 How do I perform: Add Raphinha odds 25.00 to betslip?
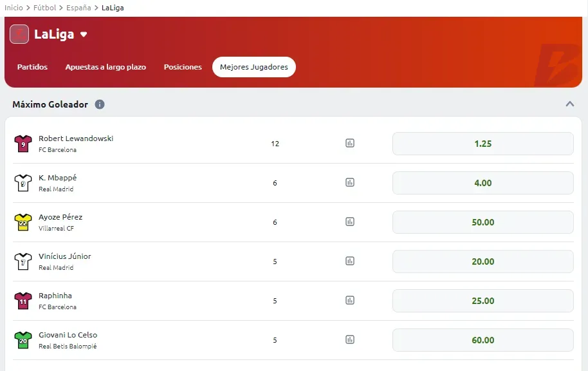pos(483,301)
